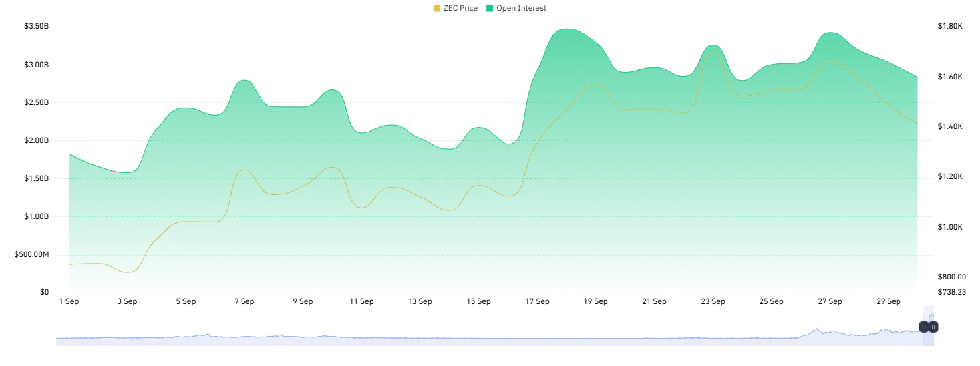The width and height of the screenshot is (980, 366).
Task: Click the $0 axis value
Action: coord(44,293)
